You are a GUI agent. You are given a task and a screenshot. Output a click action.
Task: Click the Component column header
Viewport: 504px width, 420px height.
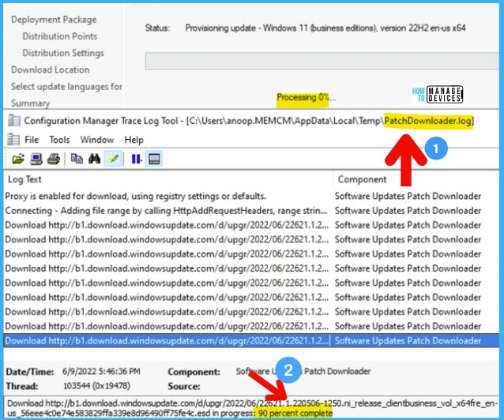416,179
